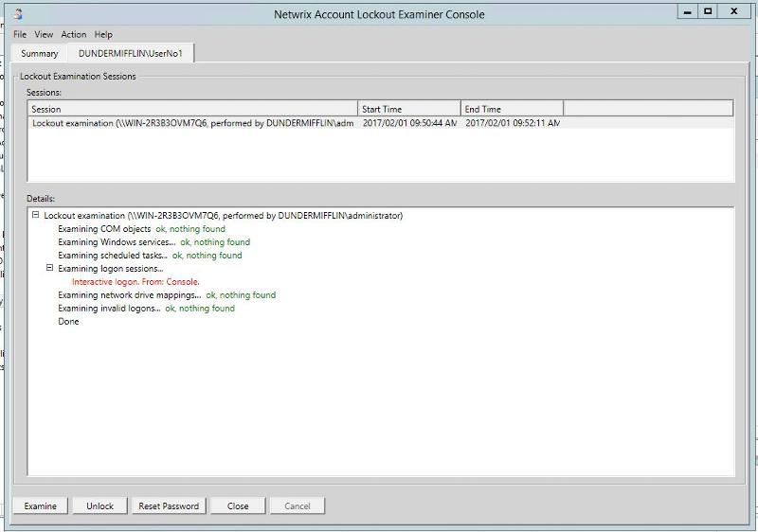Click the Netwrix app icon in title bar
The image size is (758, 532).
point(18,14)
